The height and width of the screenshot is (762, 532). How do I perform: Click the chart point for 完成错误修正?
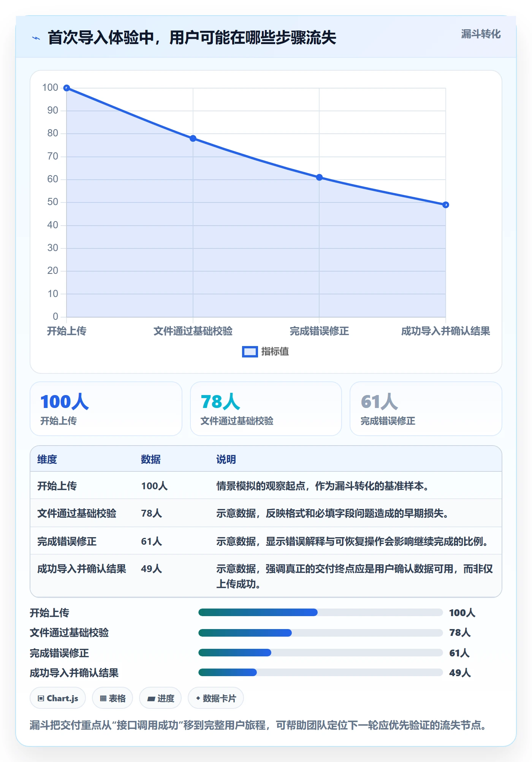click(x=319, y=177)
